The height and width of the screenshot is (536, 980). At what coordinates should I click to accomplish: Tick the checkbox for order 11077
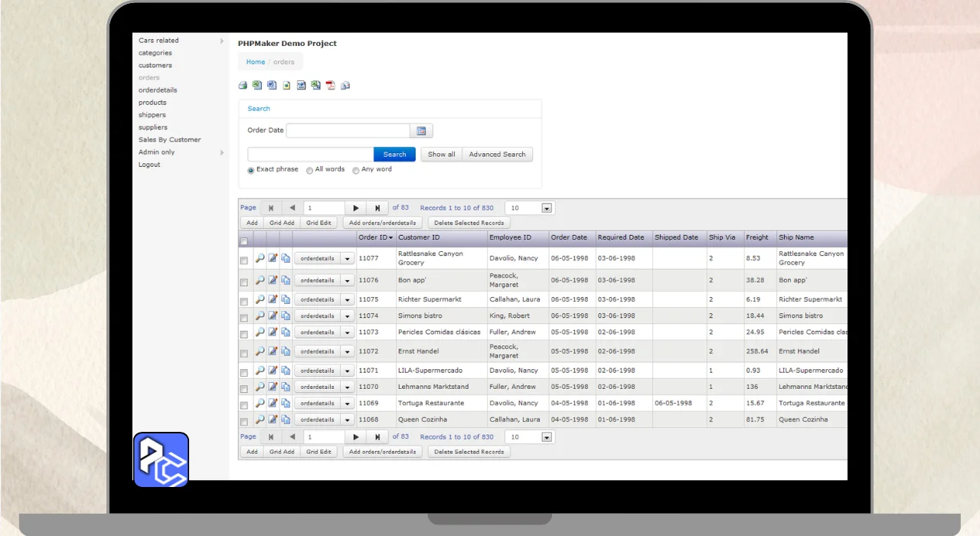(x=244, y=260)
